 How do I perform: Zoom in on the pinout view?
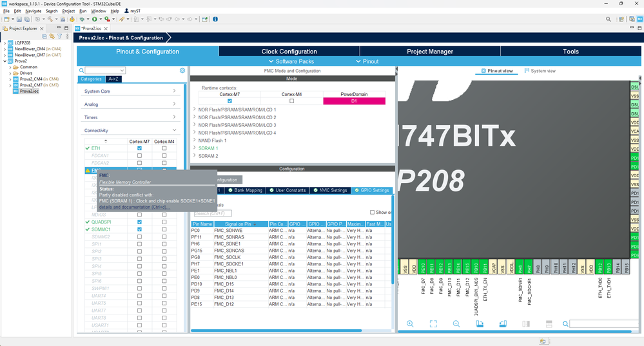(x=410, y=324)
